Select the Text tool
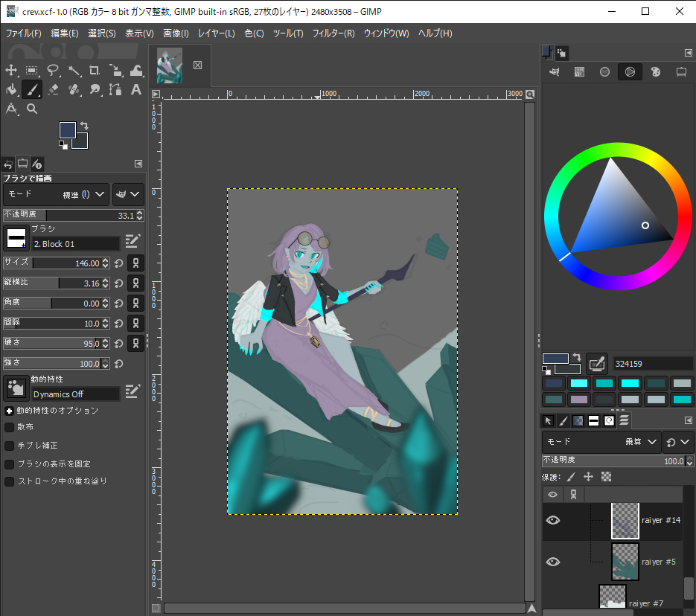Image resolution: width=696 pixels, height=616 pixels. [x=136, y=89]
